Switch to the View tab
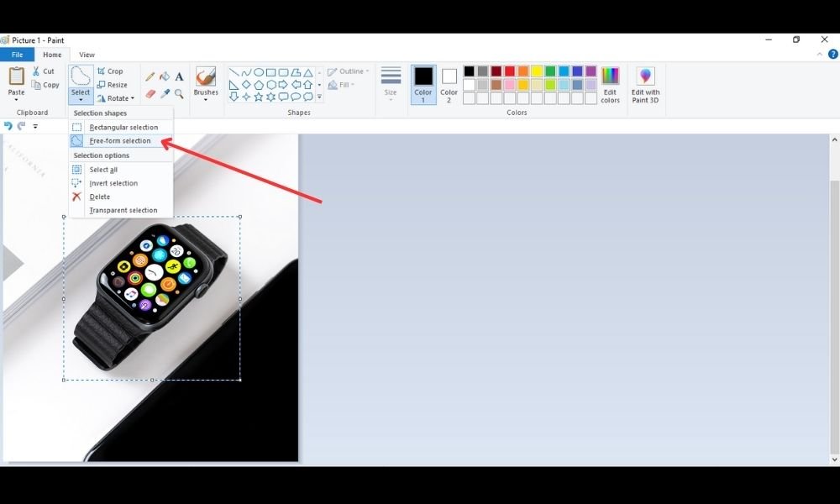The width and height of the screenshot is (840, 504). (x=87, y=55)
